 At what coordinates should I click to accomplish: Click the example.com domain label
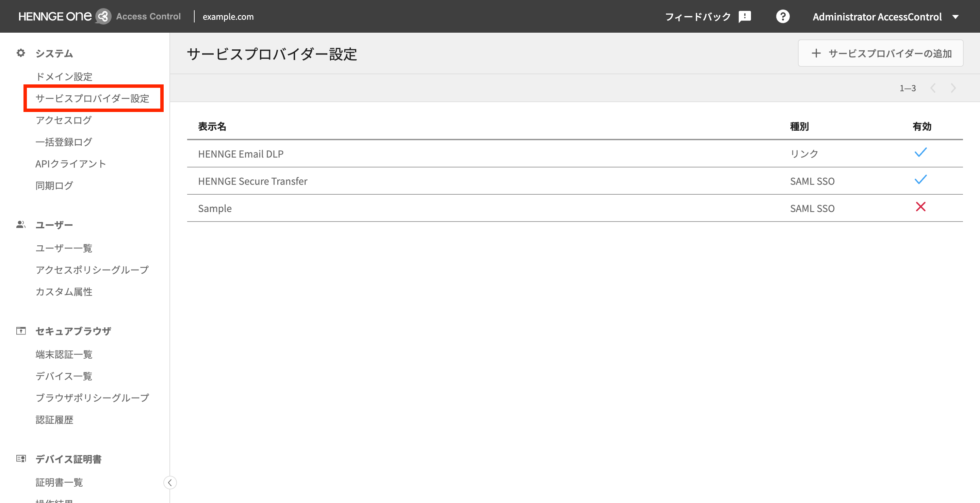tap(228, 17)
